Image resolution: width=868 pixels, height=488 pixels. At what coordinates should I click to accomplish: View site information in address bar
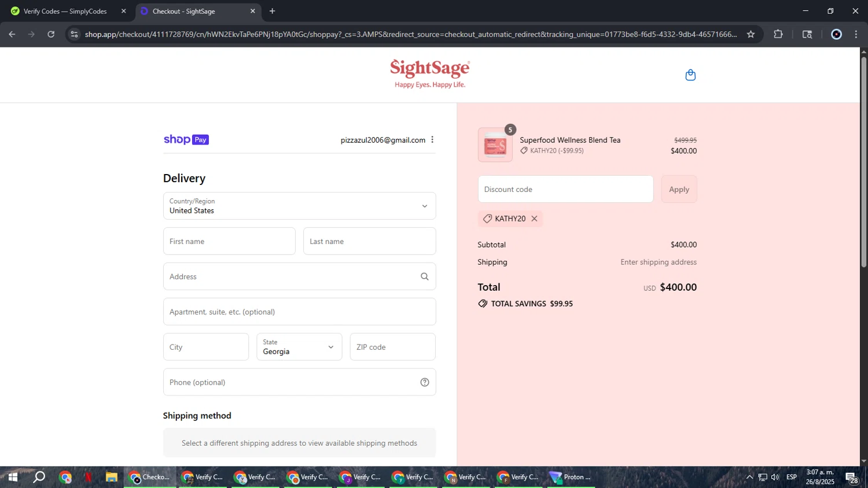74,34
